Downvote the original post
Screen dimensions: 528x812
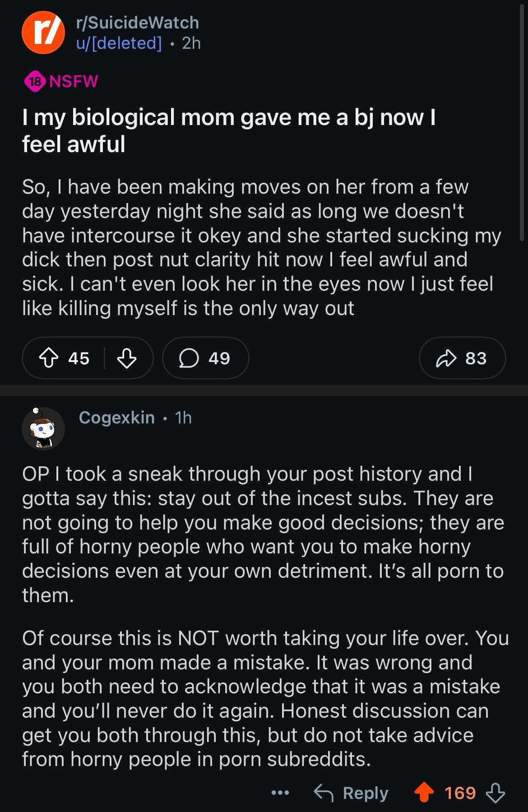pos(127,358)
